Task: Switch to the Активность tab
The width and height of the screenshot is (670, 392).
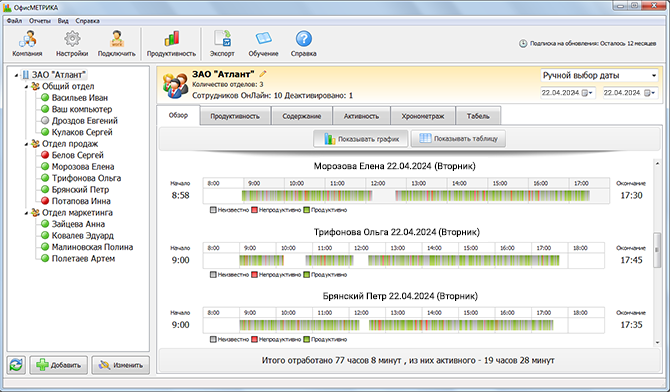Action: 361,116
